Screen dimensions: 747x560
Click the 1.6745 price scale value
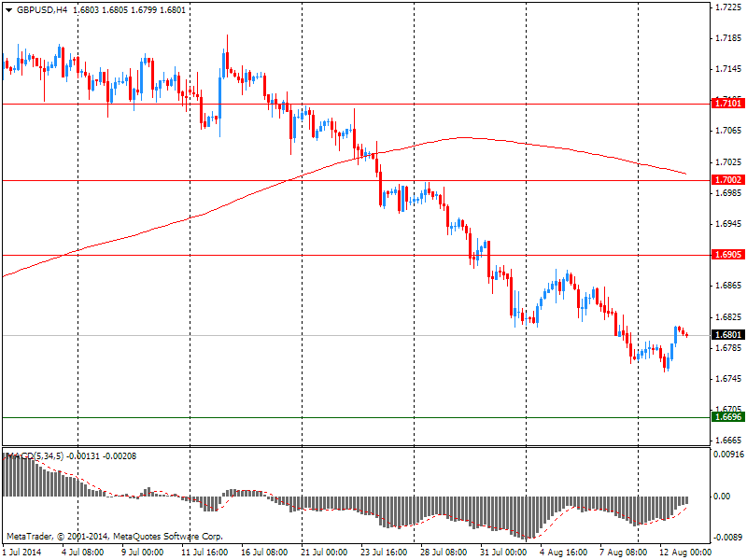pyautogui.click(x=729, y=379)
